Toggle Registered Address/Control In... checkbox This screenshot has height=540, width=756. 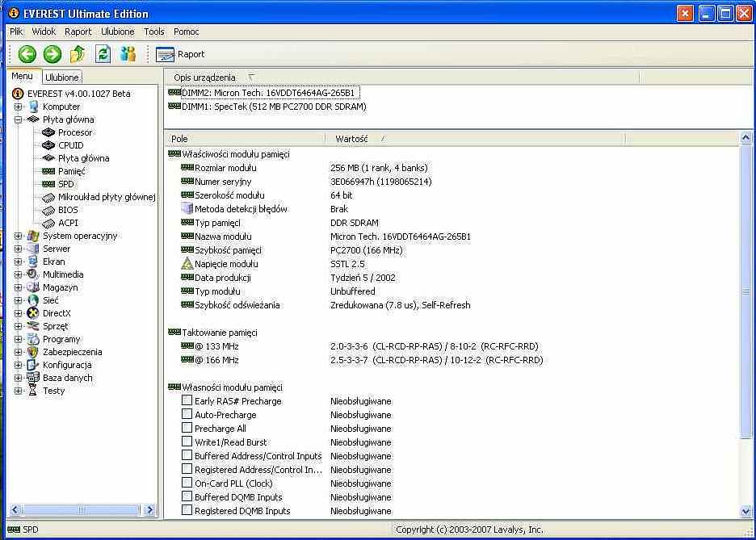point(187,469)
